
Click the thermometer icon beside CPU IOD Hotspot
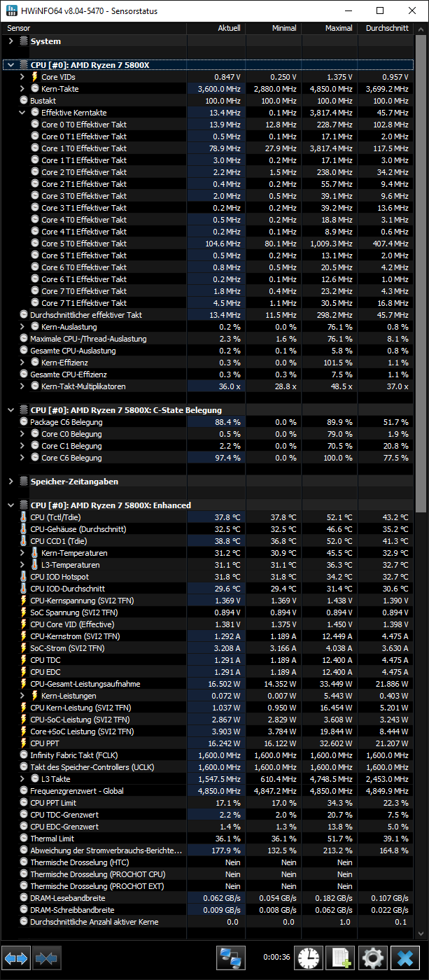[24, 577]
